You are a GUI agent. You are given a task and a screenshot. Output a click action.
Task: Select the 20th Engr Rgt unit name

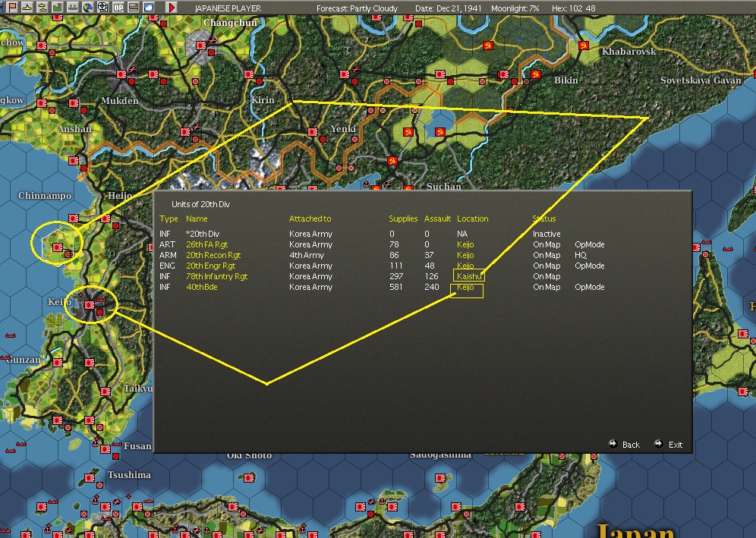[x=211, y=266]
